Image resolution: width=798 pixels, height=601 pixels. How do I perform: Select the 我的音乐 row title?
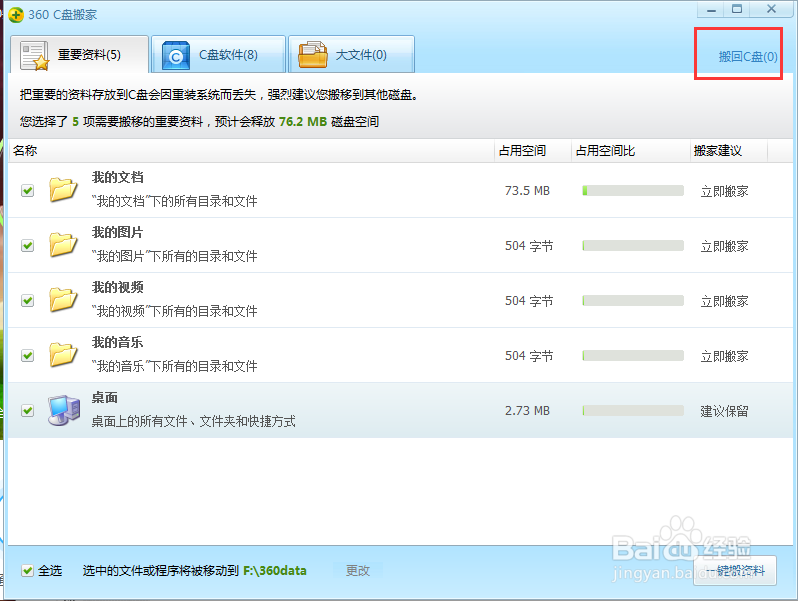[118, 342]
